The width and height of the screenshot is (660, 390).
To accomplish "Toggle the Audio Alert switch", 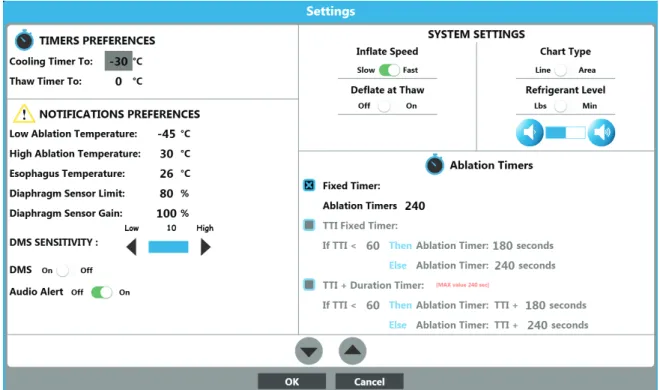I will tap(102, 292).
